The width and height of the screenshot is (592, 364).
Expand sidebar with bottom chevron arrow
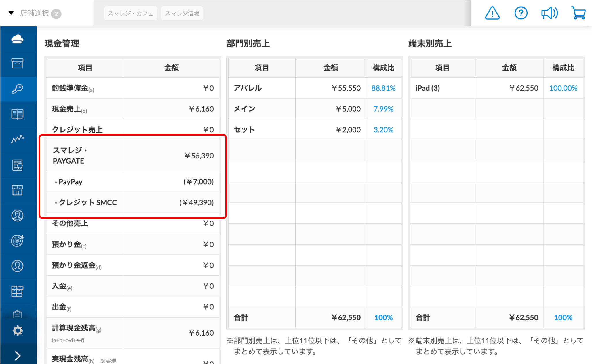(17, 356)
